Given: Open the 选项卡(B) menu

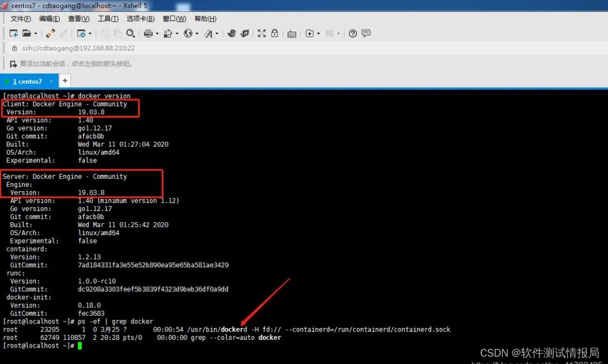Looking at the screenshot, I should (140, 19).
